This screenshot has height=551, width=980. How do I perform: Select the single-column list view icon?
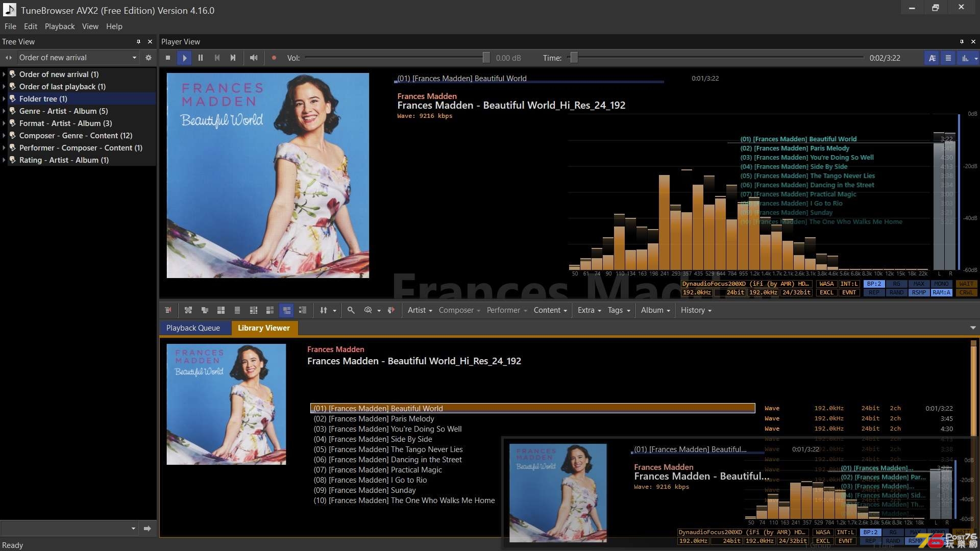[x=237, y=310]
